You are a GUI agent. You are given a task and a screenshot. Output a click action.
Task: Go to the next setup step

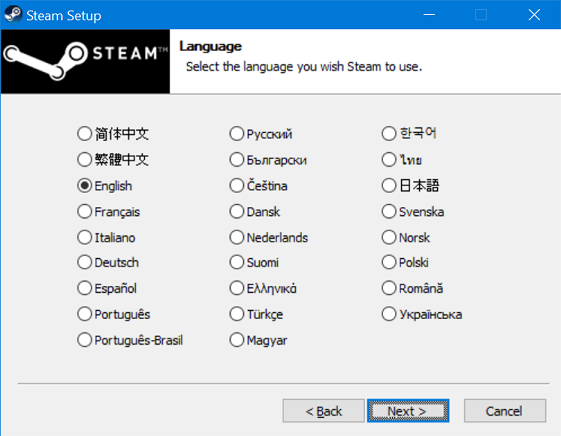[x=408, y=411]
